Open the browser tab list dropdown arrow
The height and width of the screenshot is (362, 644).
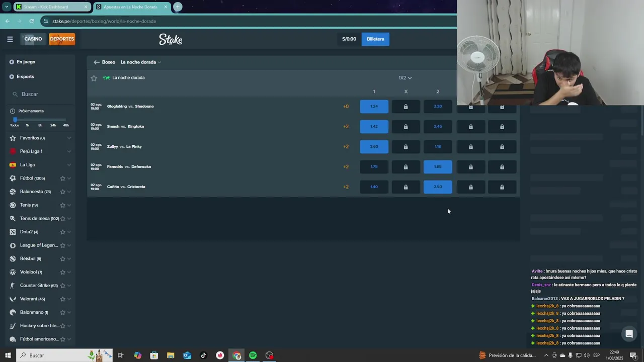click(x=7, y=7)
